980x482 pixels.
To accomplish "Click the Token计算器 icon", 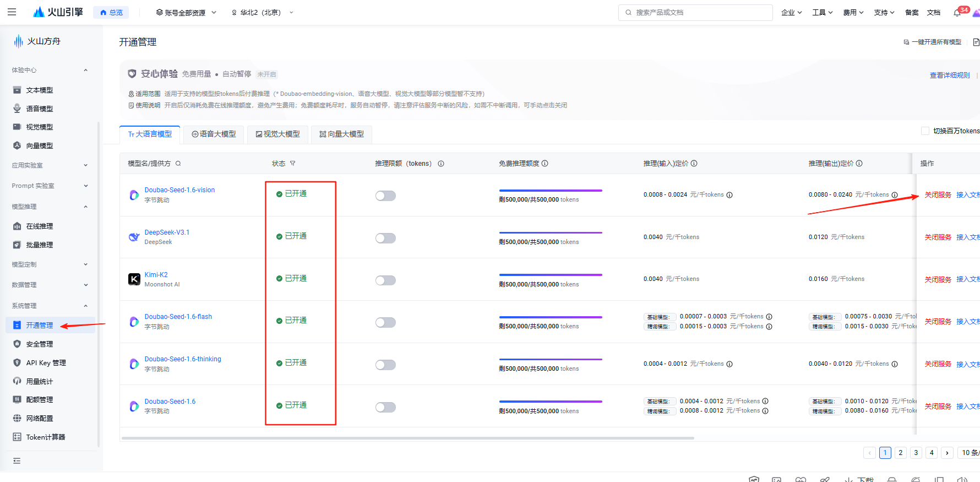I will coord(17,437).
